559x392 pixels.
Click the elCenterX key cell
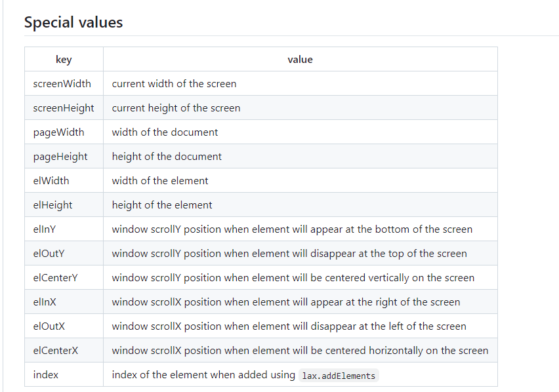tap(64, 349)
